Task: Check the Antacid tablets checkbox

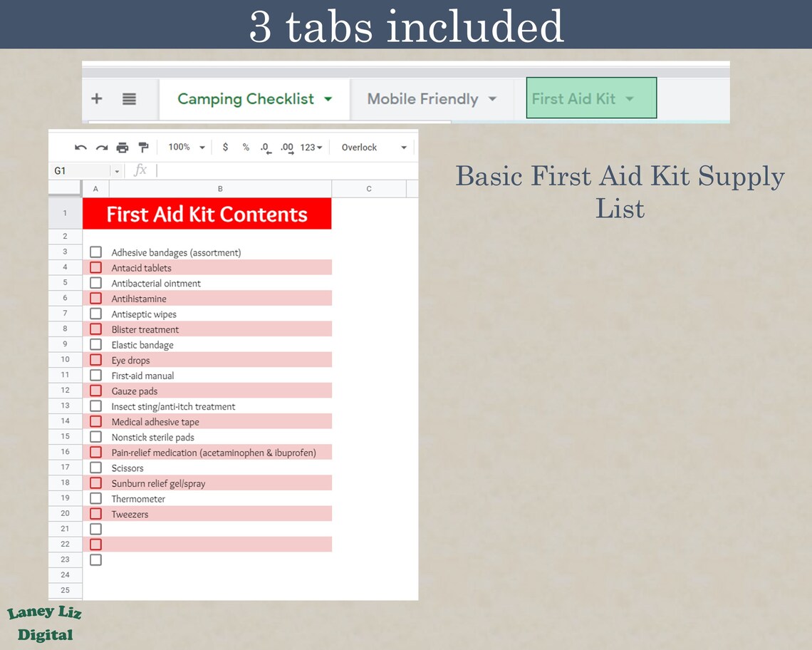Action: (95, 267)
